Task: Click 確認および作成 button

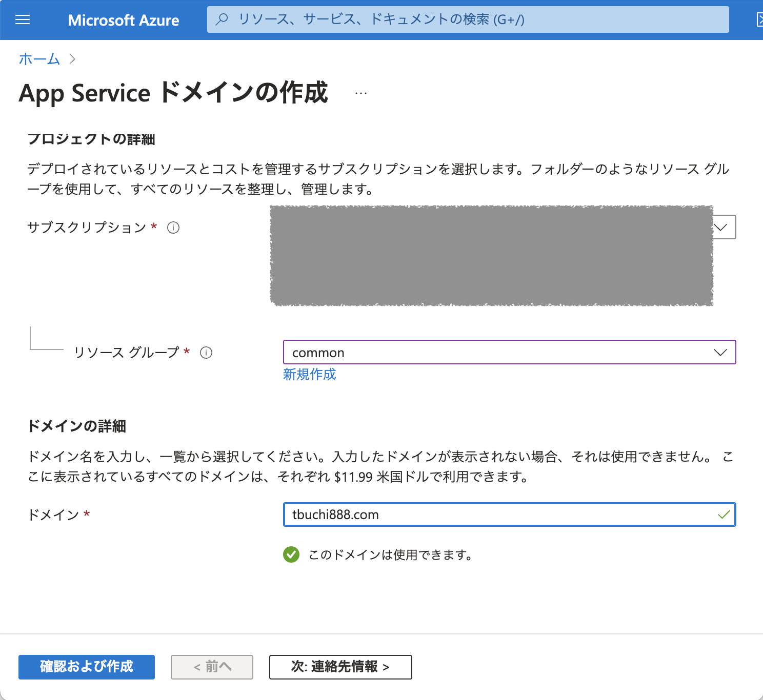Action: point(87,667)
